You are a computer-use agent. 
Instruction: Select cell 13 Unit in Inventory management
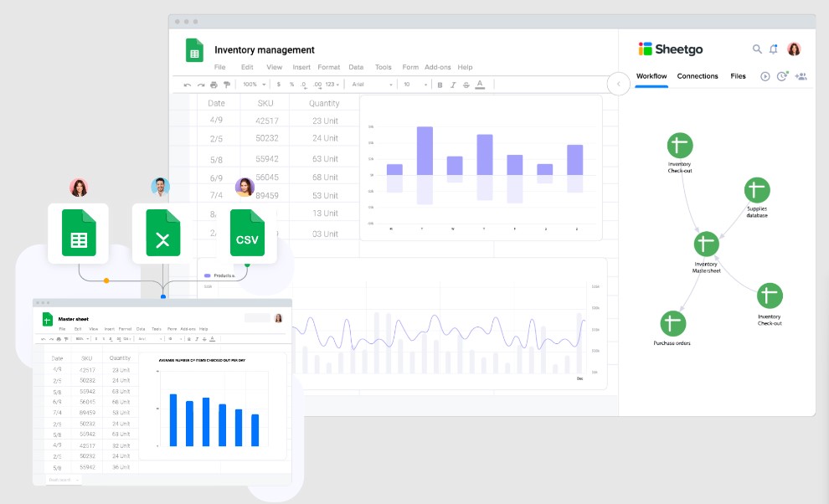point(325,213)
